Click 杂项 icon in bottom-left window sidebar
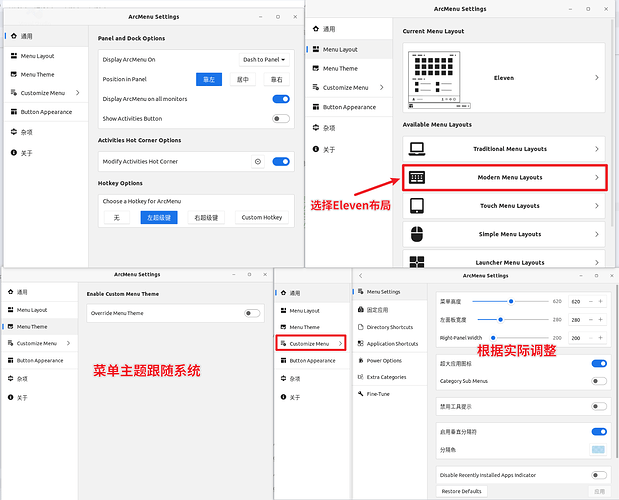Screen dimensions: 619x500 coord(11,378)
